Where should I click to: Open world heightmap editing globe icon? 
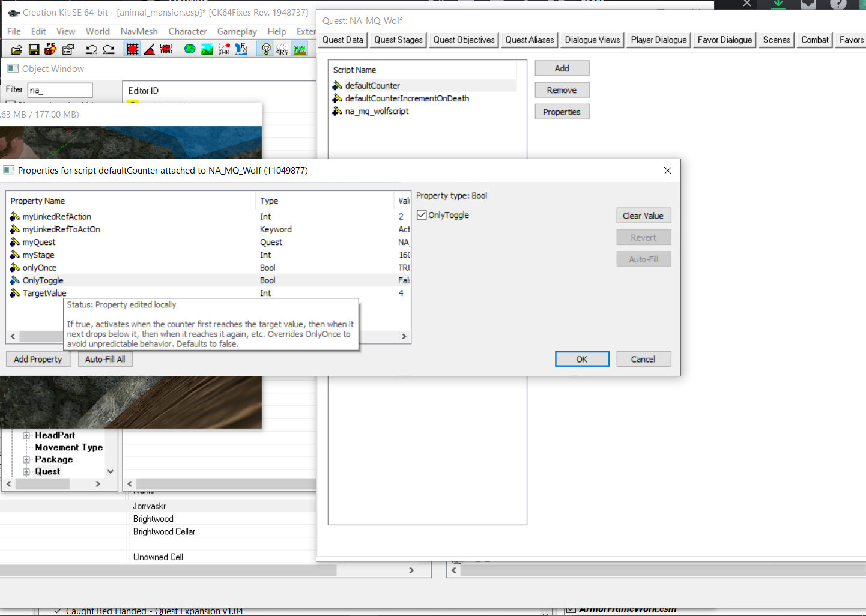pos(190,49)
